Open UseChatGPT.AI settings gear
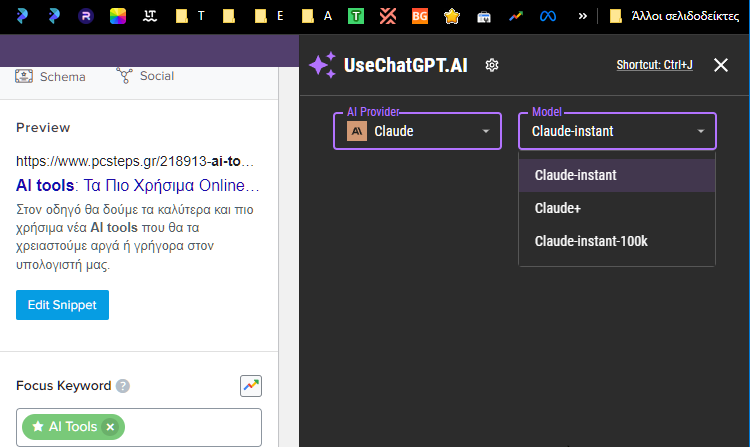Image resolution: width=750 pixels, height=447 pixels. pyautogui.click(x=492, y=65)
